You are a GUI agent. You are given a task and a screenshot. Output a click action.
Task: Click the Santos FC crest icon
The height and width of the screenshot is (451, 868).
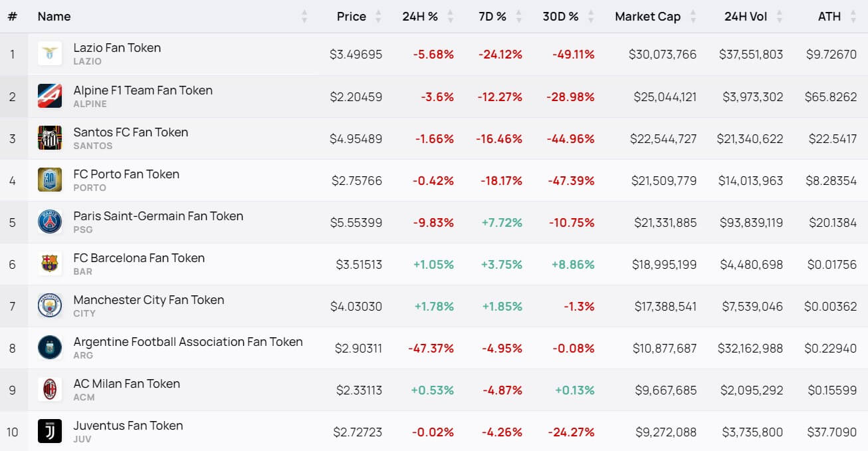50,138
